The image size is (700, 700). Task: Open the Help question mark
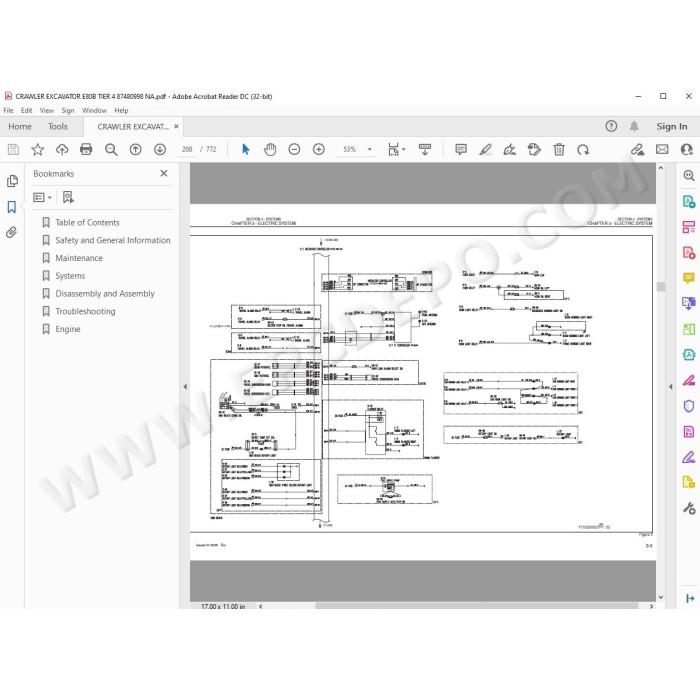pos(611,126)
